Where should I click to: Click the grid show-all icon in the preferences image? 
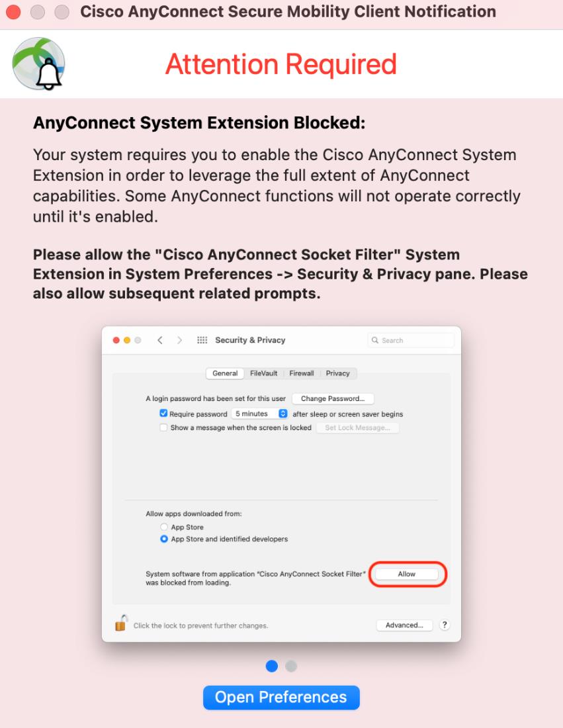(x=202, y=340)
